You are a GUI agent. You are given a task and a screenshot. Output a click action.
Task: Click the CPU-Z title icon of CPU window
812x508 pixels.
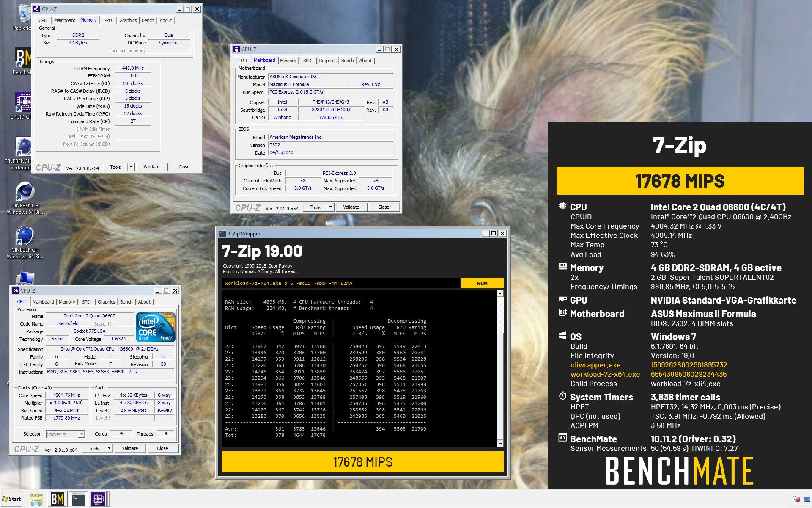15,290
